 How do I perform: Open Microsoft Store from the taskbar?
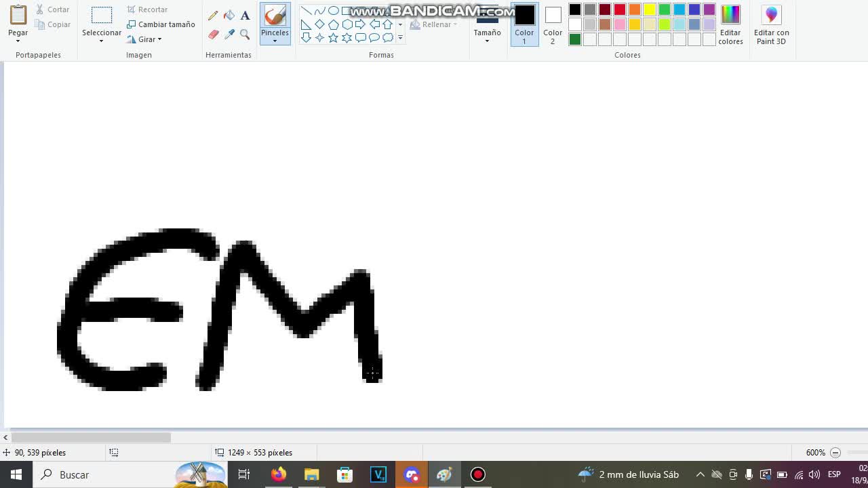tap(344, 474)
